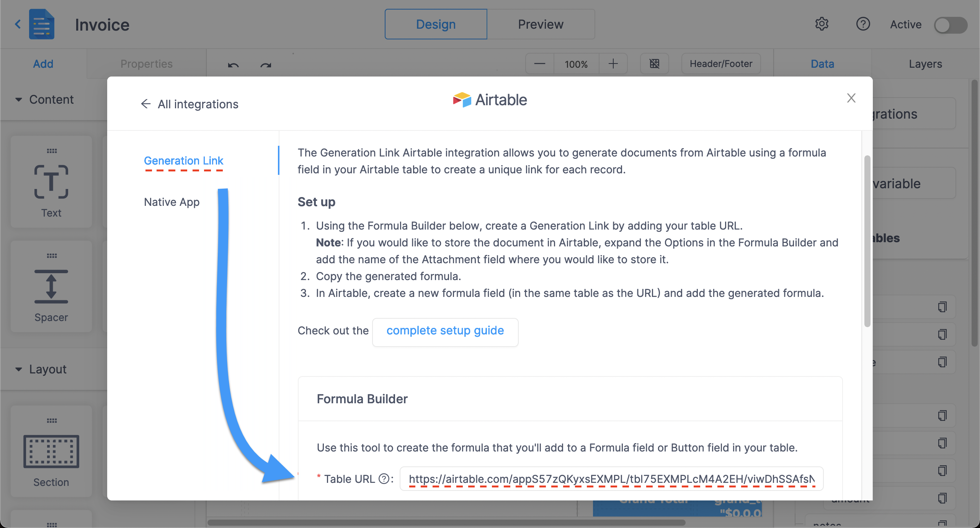This screenshot has width=980, height=528.
Task: Toggle the Active switch
Action: 951,25
